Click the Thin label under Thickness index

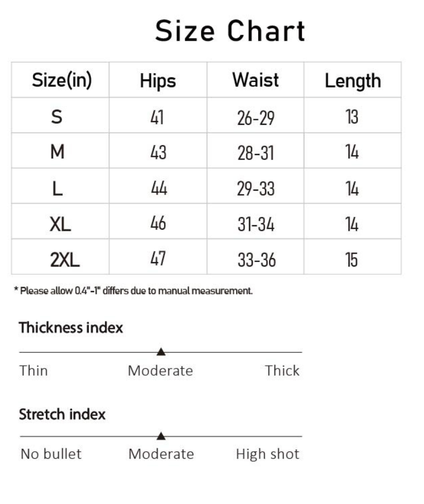(x=33, y=371)
